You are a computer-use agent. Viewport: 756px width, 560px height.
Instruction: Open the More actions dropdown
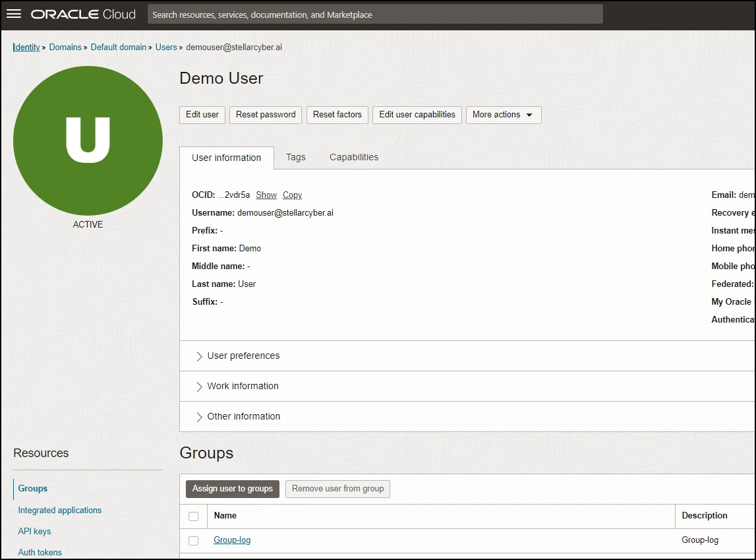[504, 115]
